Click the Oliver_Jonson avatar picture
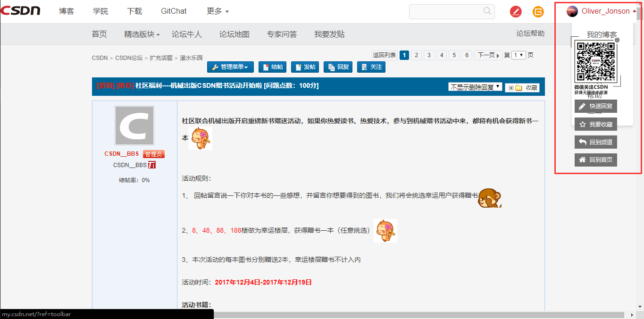 pos(572,11)
